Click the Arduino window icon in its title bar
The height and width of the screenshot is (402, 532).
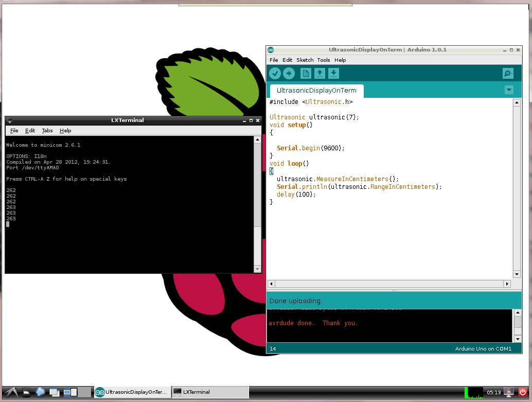tap(271, 50)
